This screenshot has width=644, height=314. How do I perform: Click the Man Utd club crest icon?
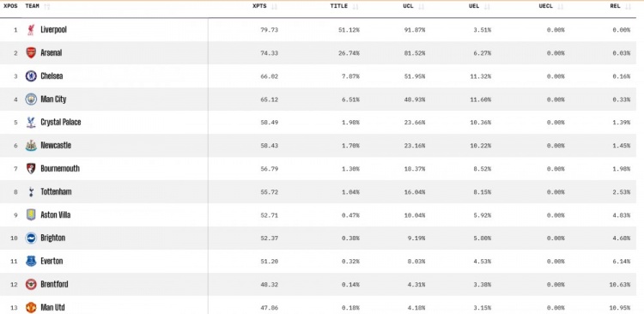(x=31, y=307)
